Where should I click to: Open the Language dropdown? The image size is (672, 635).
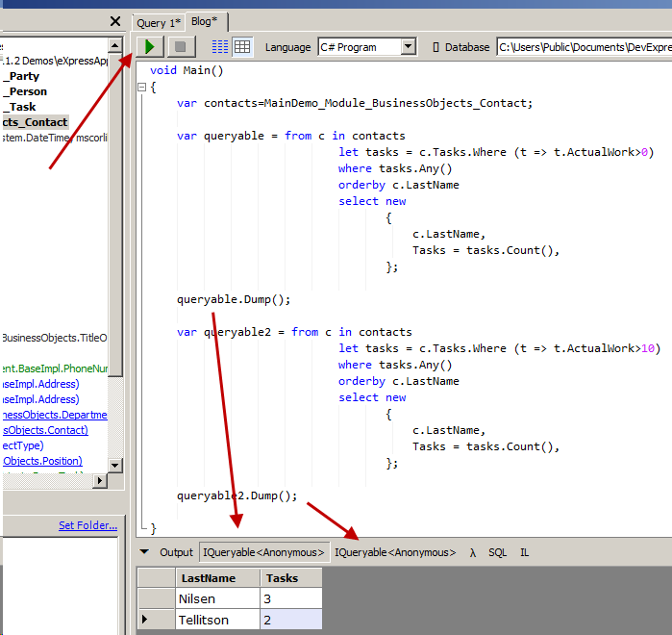[x=408, y=46]
